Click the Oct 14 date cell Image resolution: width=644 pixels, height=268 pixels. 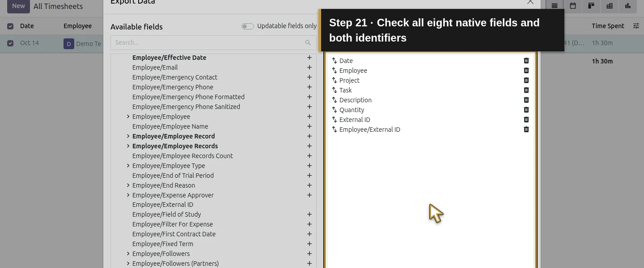tap(30, 43)
